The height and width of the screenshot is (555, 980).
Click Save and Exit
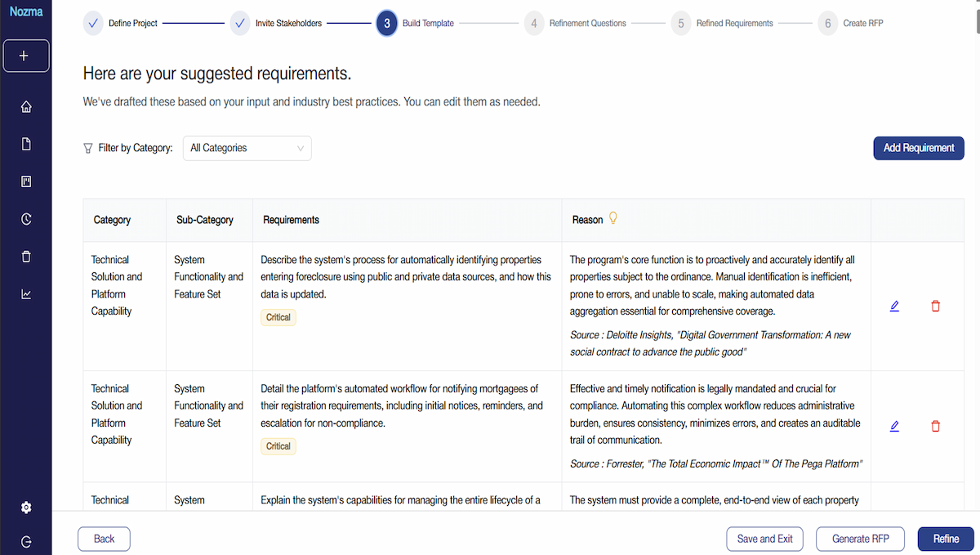tap(764, 539)
